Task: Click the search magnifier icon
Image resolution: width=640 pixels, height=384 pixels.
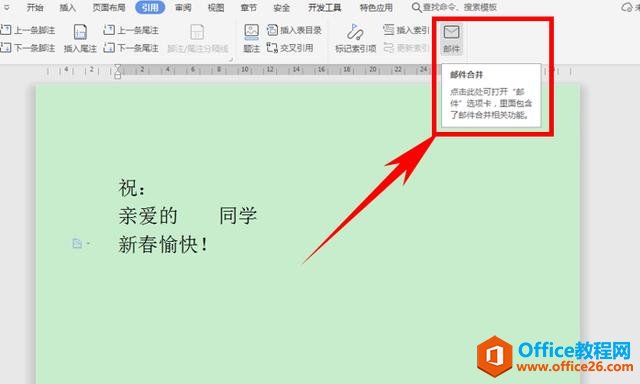Action: pyautogui.click(x=416, y=7)
